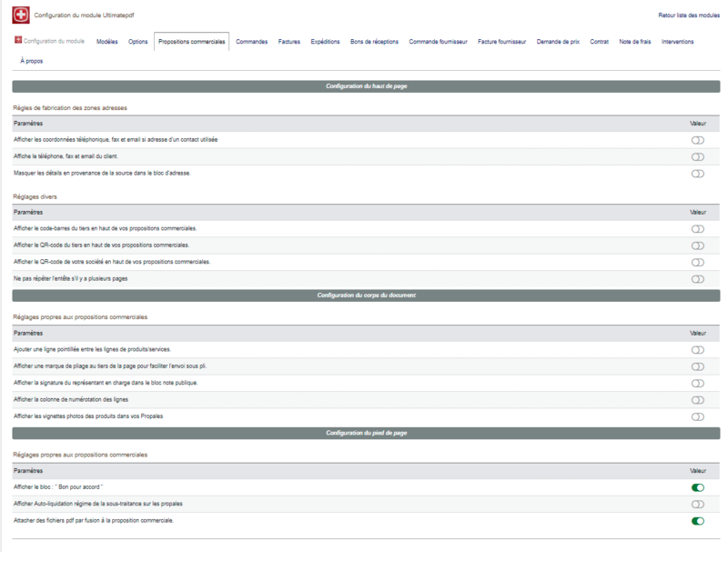Enable your company's QR-code toggle

[697, 262]
